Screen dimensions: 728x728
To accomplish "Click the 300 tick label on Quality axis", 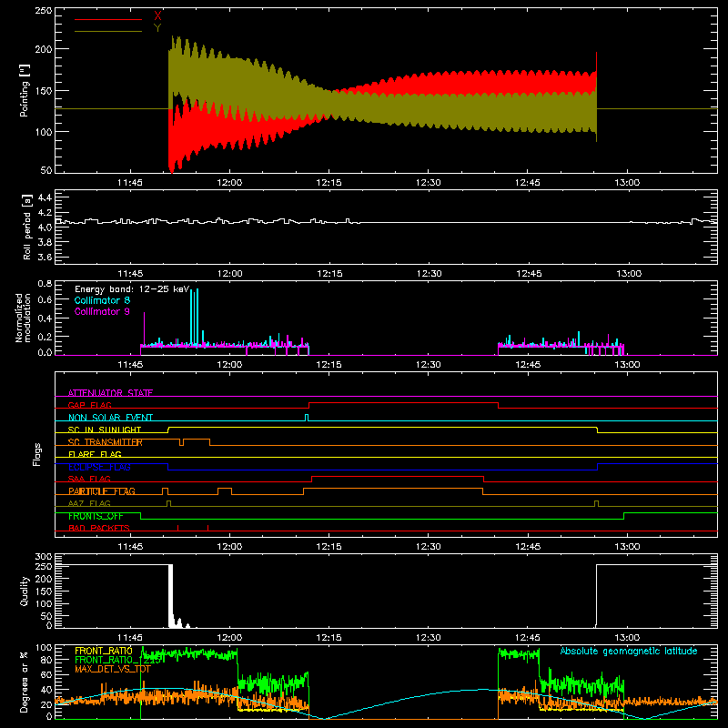I will pos(44,557).
